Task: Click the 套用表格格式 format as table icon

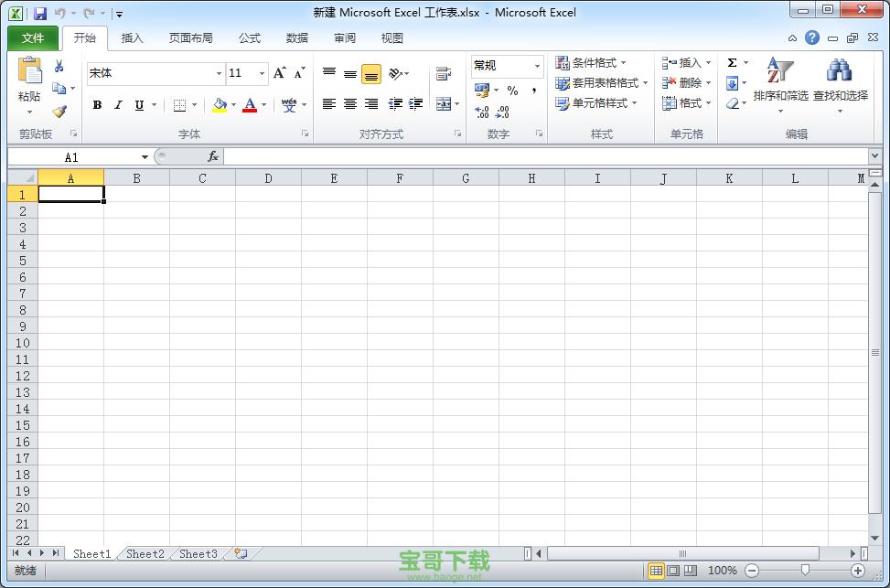Action: click(x=563, y=82)
